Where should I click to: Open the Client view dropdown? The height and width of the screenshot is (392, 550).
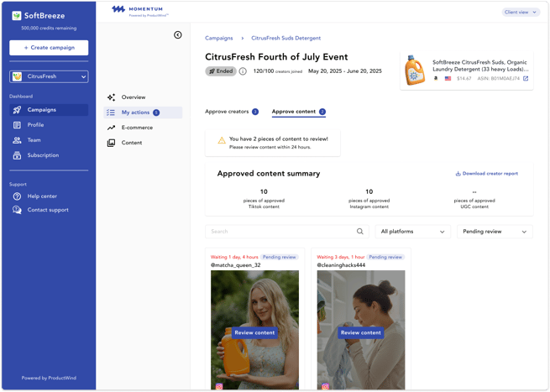(x=521, y=13)
